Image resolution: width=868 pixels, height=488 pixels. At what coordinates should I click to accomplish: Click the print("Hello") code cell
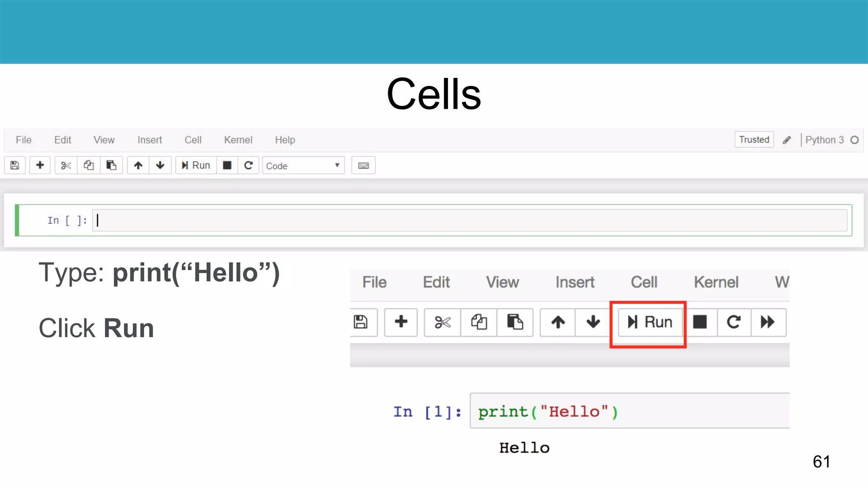point(630,411)
